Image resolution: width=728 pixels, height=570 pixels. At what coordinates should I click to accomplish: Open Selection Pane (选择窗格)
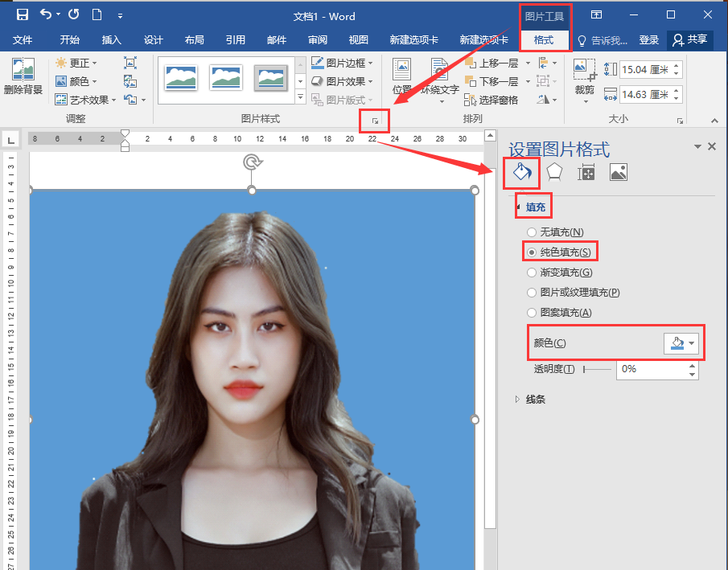tap(492, 100)
